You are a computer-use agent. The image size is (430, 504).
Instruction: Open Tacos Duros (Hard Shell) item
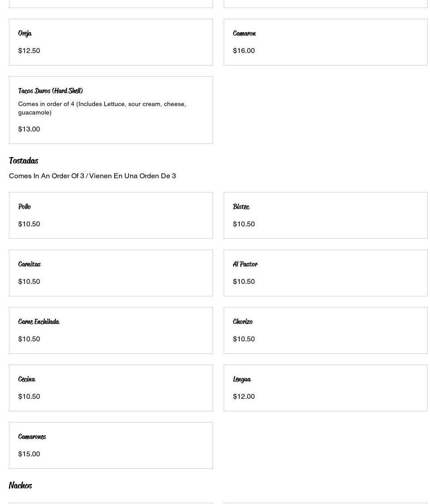click(x=111, y=110)
